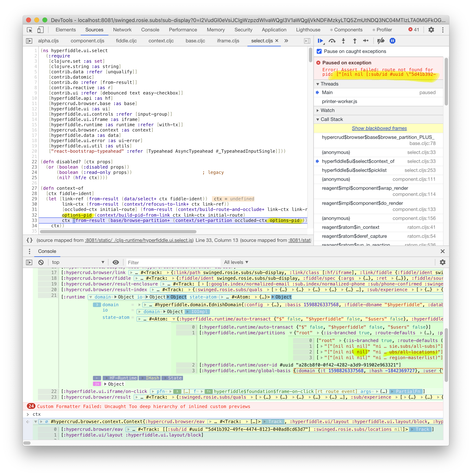Toggle pause on exceptions button

pos(392,41)
